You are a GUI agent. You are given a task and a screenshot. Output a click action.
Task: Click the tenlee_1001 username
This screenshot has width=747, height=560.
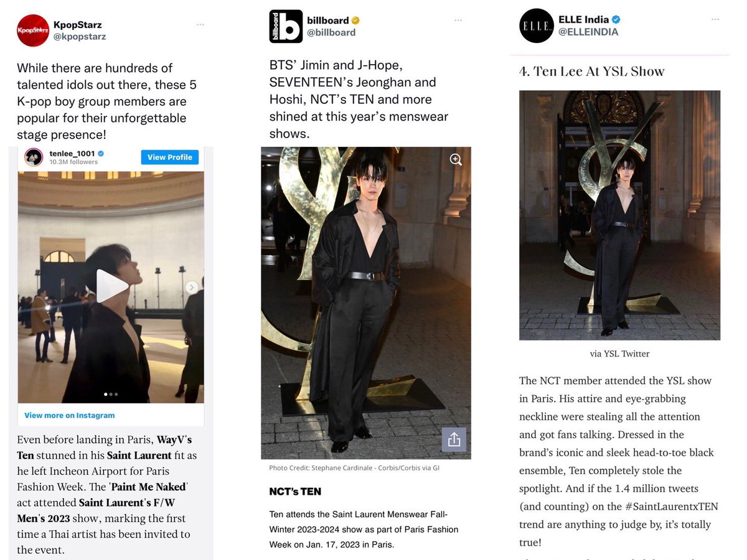click(72, 153)
